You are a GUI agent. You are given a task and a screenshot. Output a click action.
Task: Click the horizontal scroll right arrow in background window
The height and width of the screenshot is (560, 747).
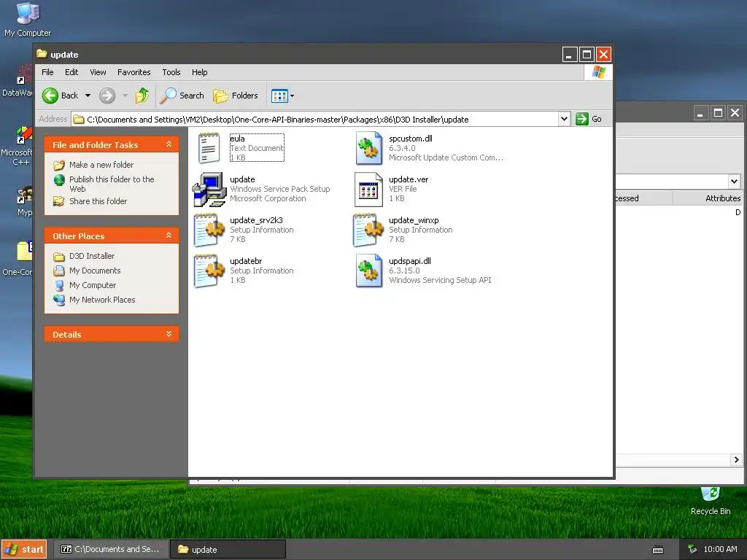[737, 459]
